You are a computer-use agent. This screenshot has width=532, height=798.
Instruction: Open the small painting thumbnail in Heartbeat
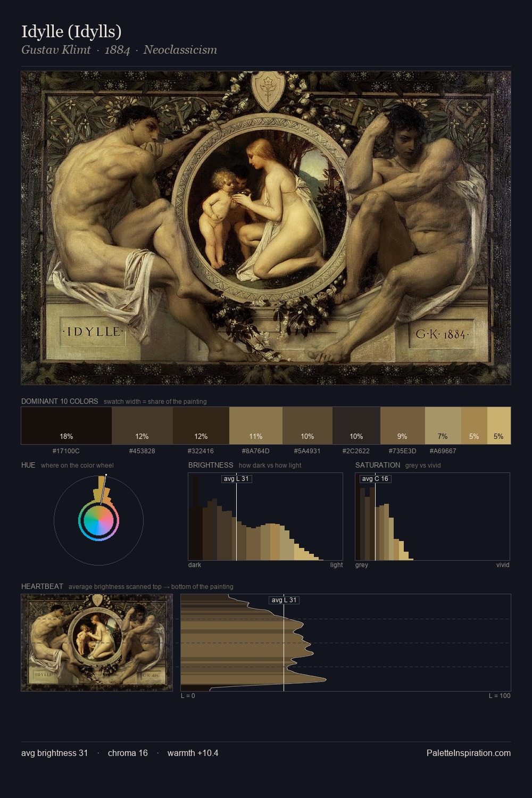(97, 643)
